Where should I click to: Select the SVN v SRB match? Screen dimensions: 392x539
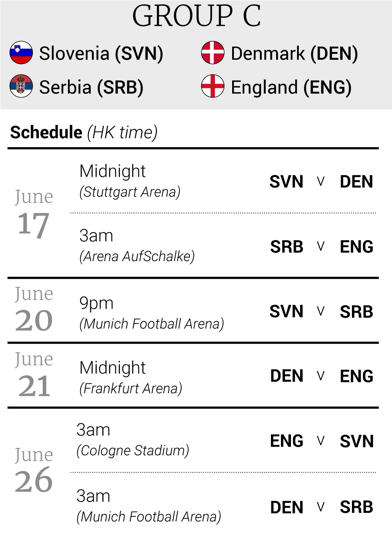pyautogui.click(x=321, y=312)
